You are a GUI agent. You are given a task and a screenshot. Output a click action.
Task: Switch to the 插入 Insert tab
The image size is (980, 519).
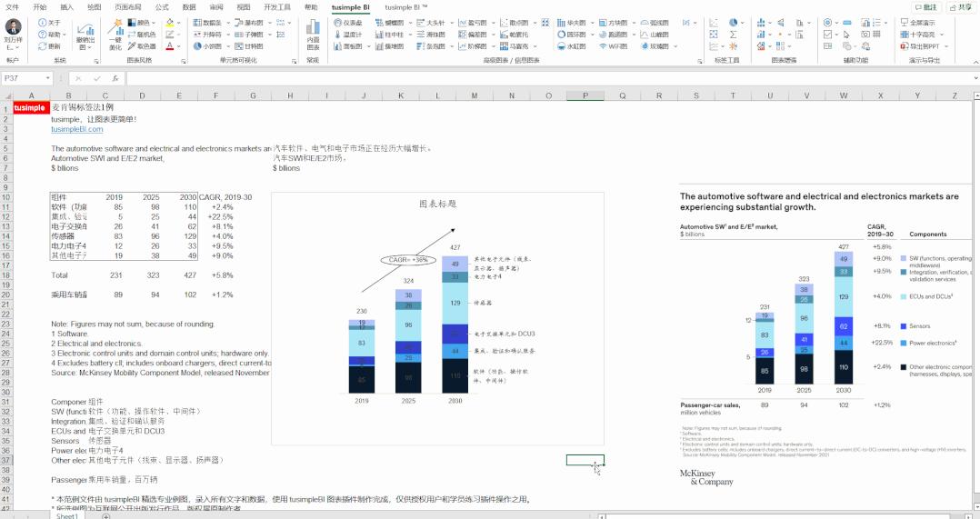[x=66, y=7]
